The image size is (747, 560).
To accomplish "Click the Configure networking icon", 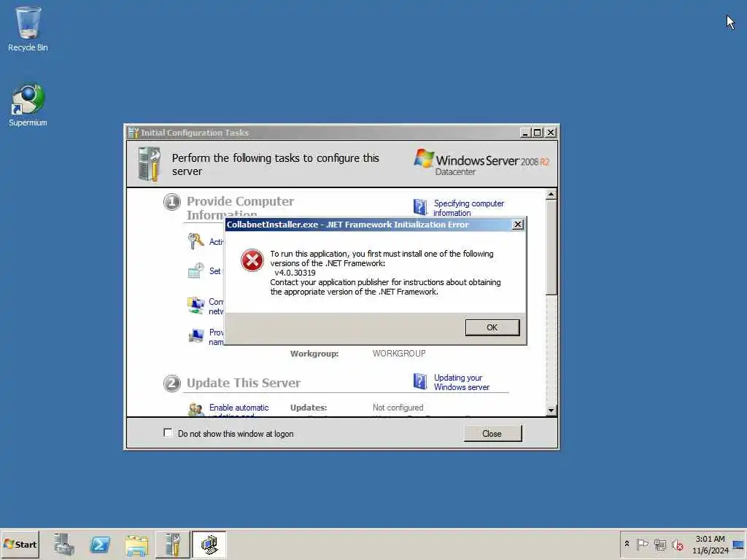I will coord(196,306).
